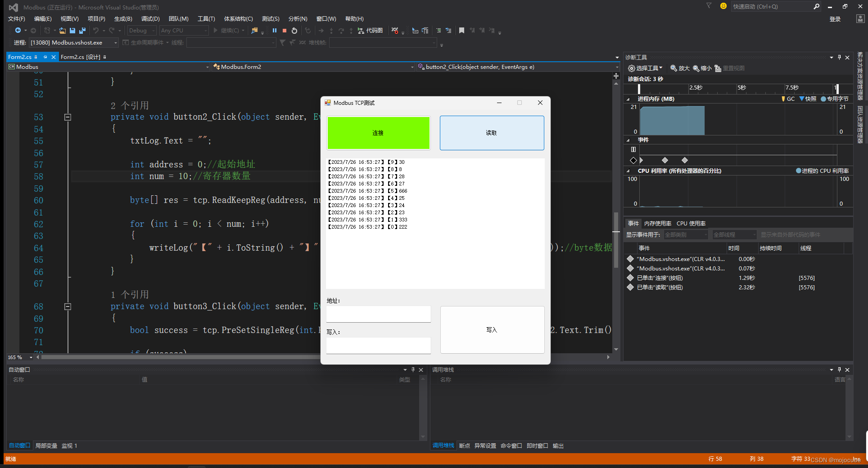Screen dimensions: 868x468
Task: Switch to 输出 tab at bottom
Action: point(558,446)
